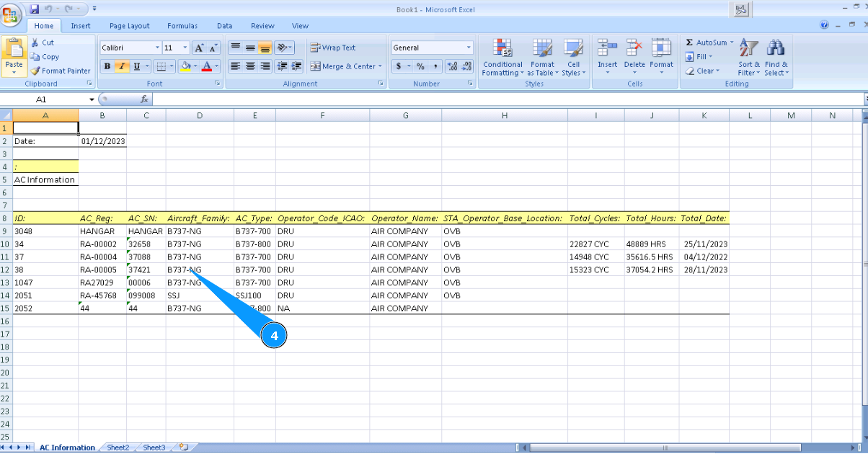868x454 pixels.
Task: Expand the General number format dropdown
Action: click(x=469, y=48)
